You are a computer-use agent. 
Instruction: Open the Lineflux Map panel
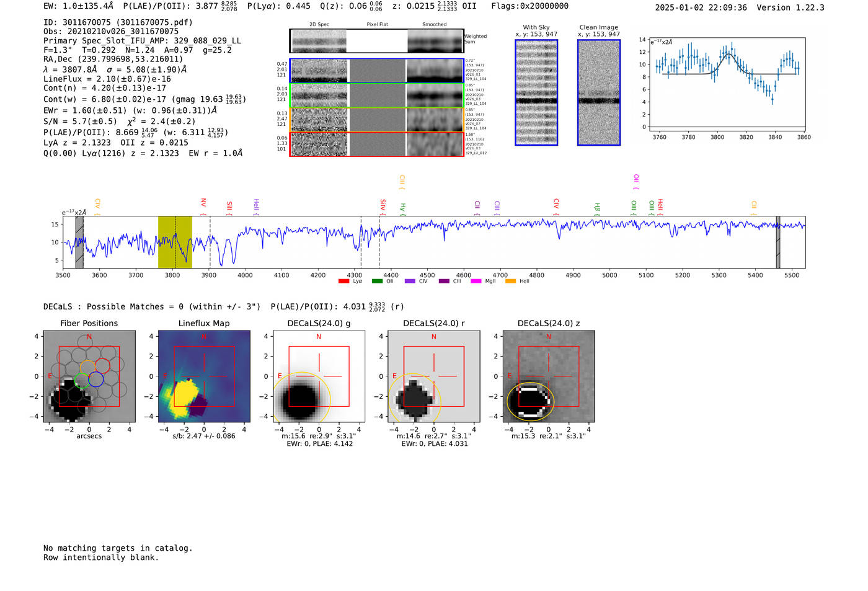coord(204,376)
